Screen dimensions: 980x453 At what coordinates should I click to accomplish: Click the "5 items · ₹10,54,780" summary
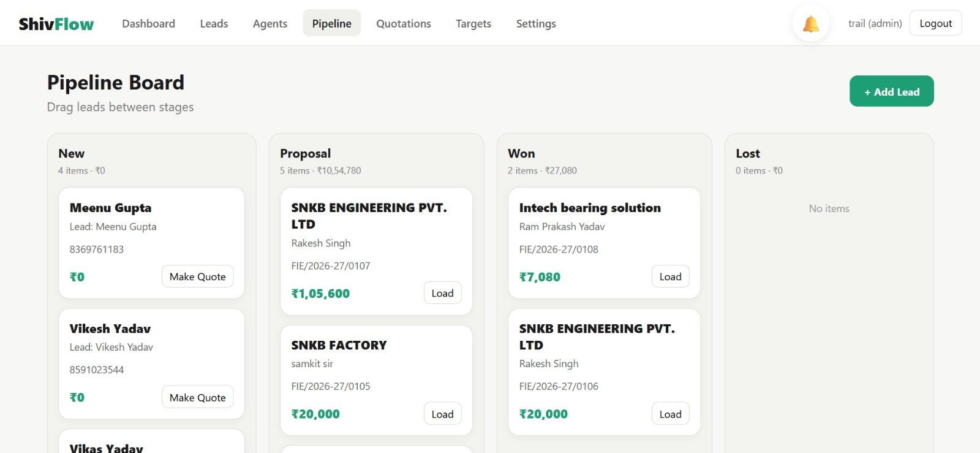[x=320, y=170]
